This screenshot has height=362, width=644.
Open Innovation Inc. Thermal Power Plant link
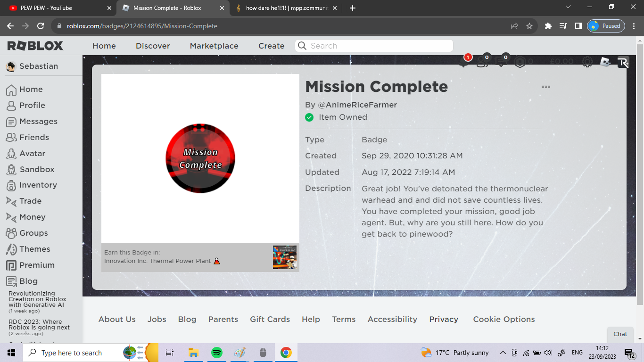point(162,261)
